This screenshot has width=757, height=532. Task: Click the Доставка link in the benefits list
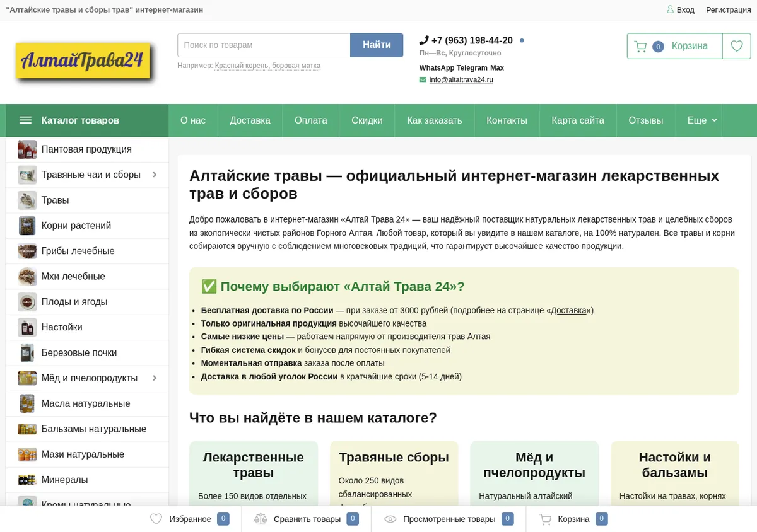(x=568, y=310)
